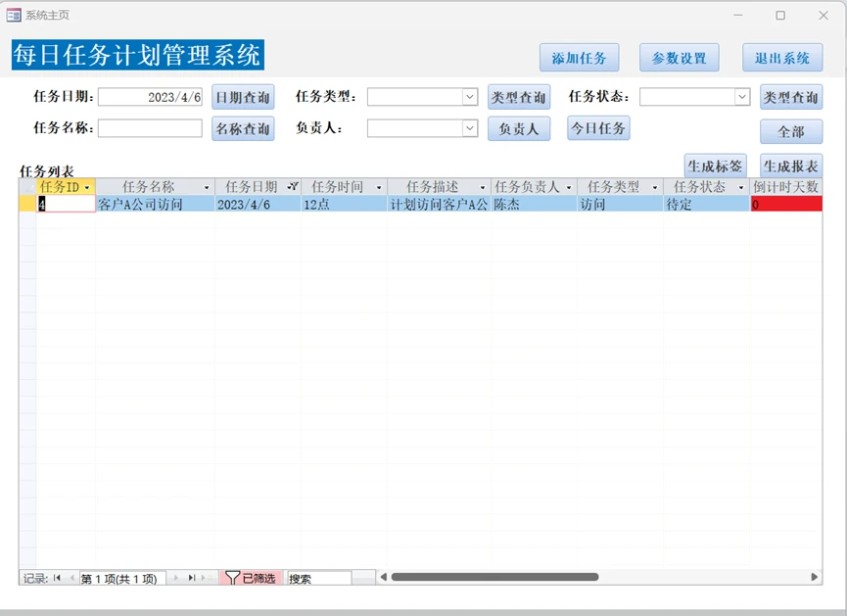
Task: Open 任务描述 column filter arrow
Action: (483, 187)
